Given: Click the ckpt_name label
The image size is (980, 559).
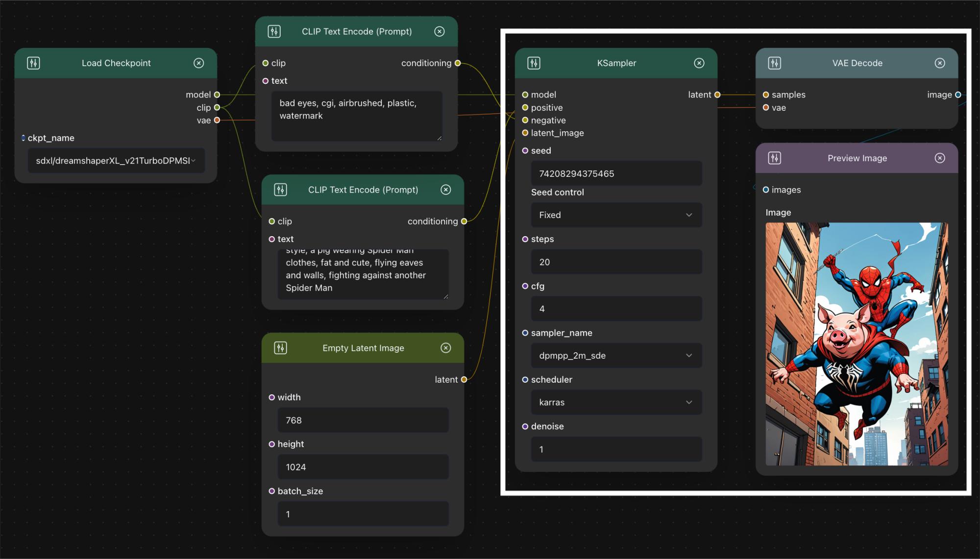Looking at the screenshot, I should tap(51, 138).
